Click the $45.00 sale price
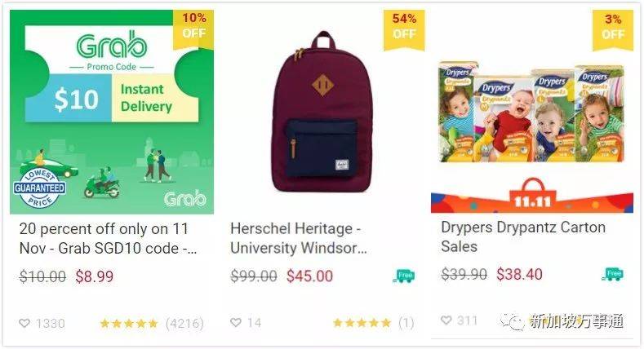 click(x=309, y=276)
